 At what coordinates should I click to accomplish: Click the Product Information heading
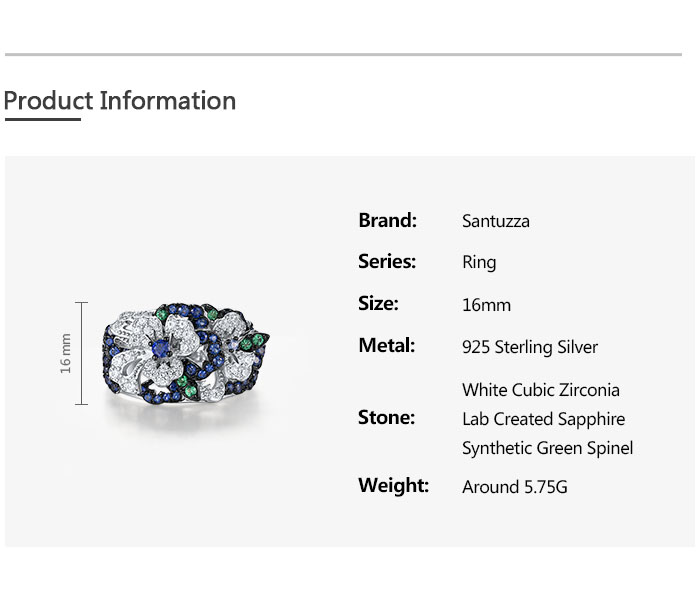(120, 101)
